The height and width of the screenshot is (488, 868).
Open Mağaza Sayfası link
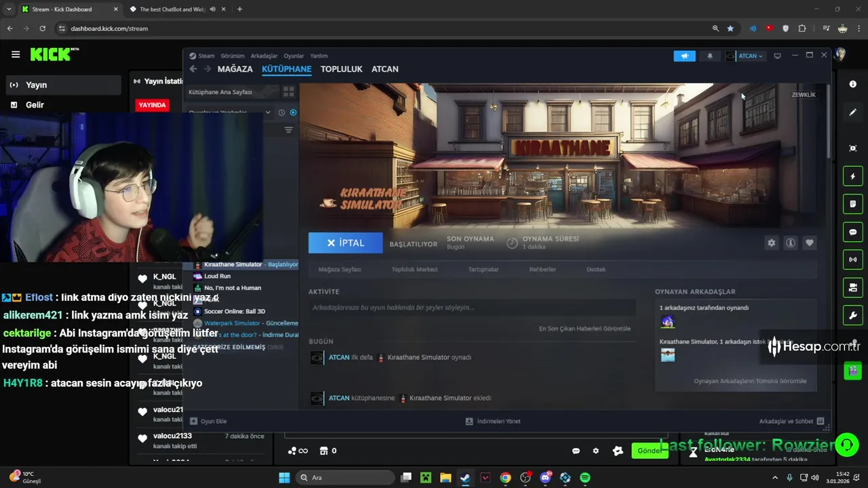(340, 269)
